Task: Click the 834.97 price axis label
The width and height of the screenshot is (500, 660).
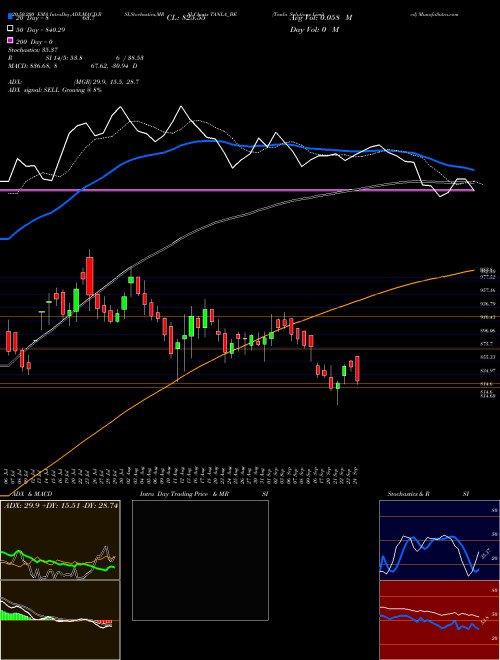Action: (487, 370)
